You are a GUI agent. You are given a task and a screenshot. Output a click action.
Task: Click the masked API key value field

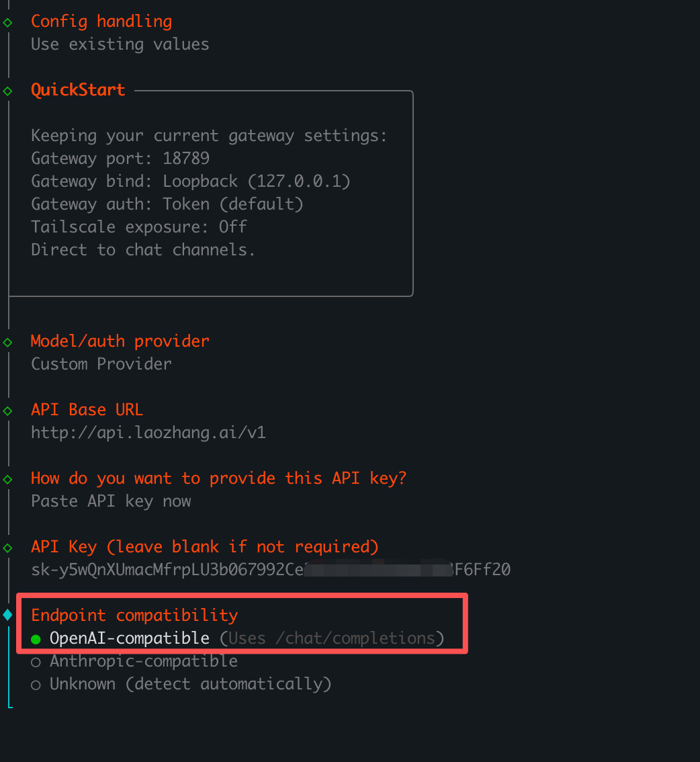[x=270, y=569]
